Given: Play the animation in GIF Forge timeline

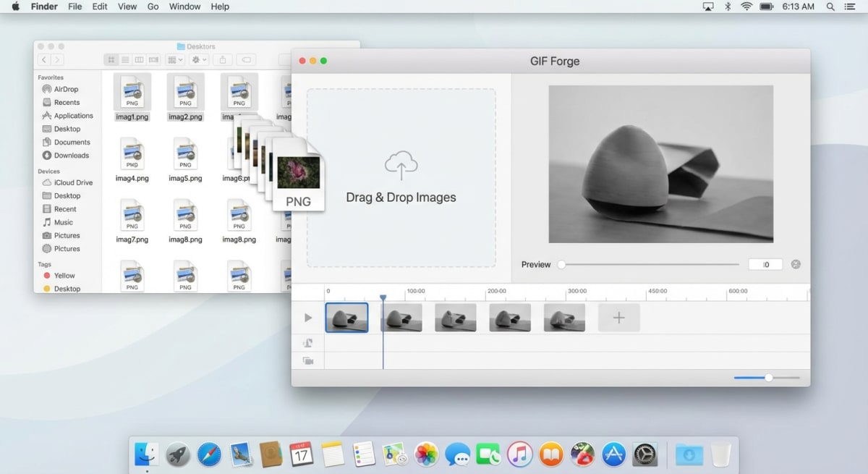Looking at the screenshot, I should [307, 317].
